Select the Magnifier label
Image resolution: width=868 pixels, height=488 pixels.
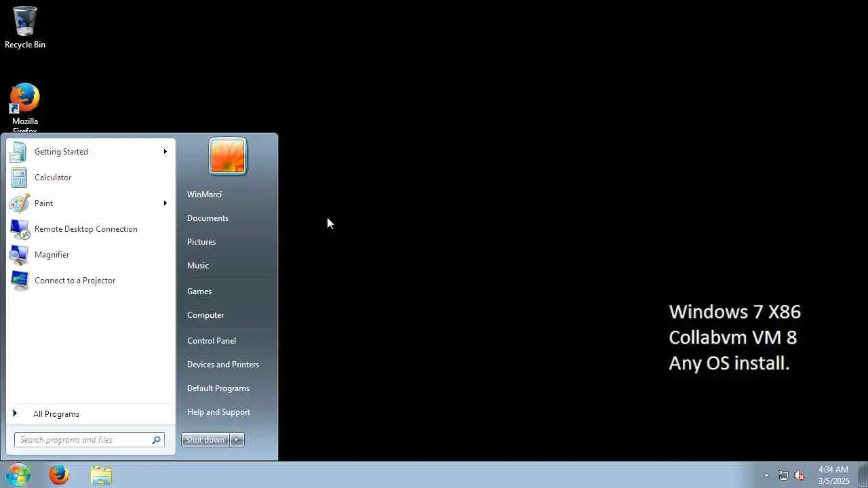(x=52, y=255)
